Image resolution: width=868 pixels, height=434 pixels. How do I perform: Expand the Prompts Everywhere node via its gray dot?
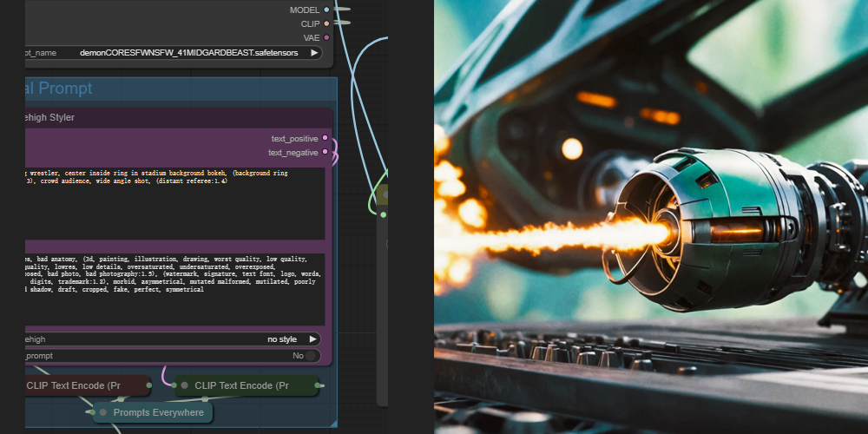pos(103,412)
